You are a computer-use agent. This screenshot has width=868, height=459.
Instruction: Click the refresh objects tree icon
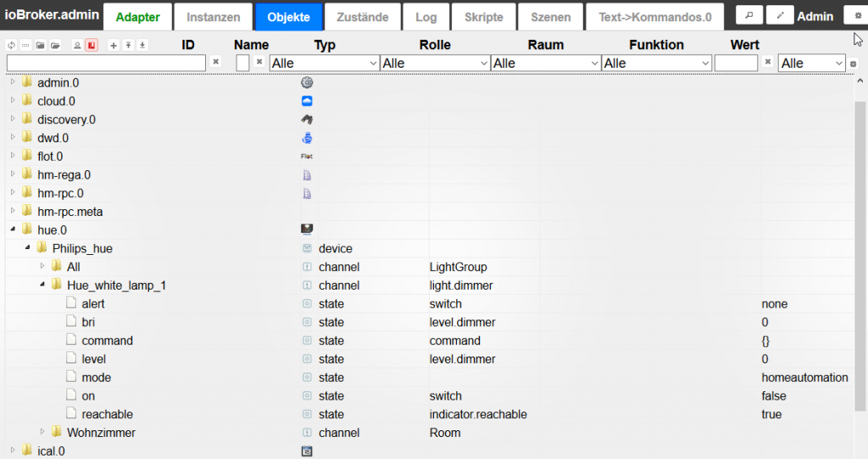click(11, 45)
